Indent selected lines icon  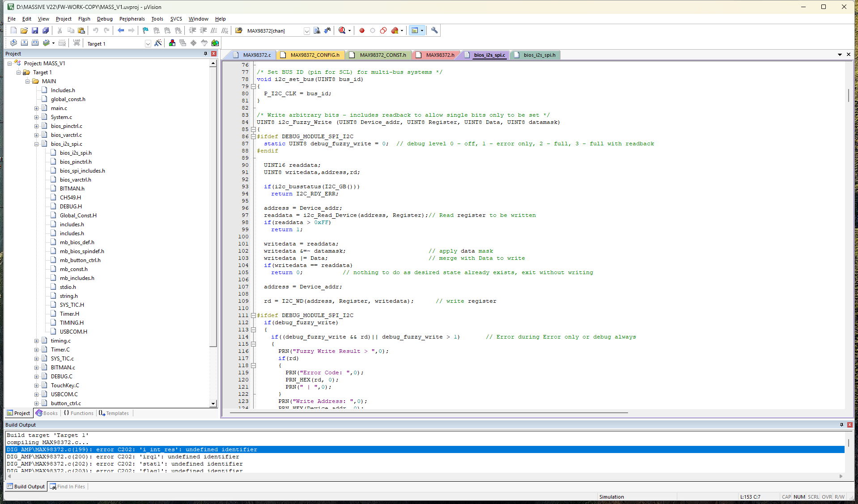[x=193, y=30]
